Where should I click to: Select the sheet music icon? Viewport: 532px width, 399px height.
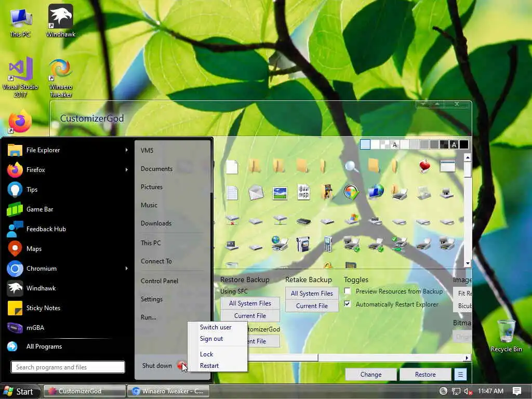click(x=303, y=192)
